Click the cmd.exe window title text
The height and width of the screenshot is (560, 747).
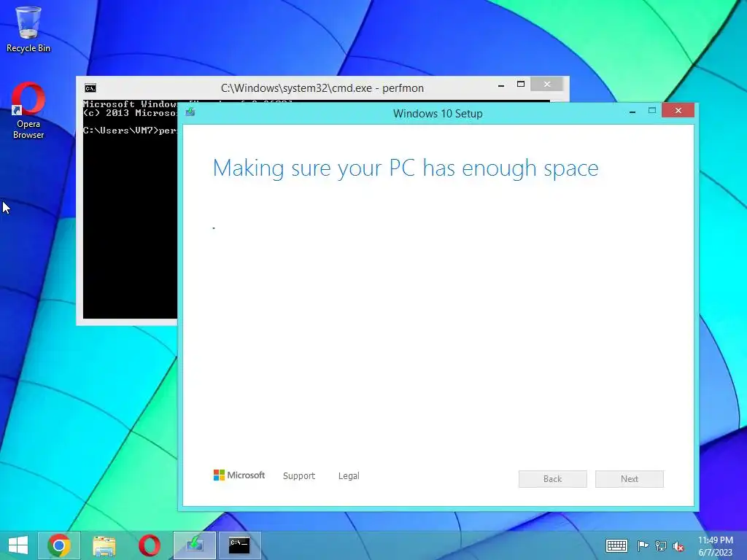click(322, 88)
